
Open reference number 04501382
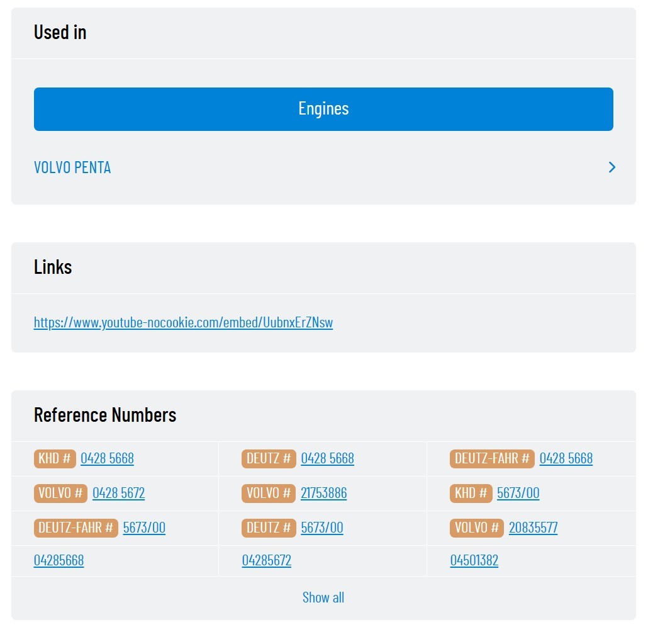pyautogui.click(x=474, y=560)
